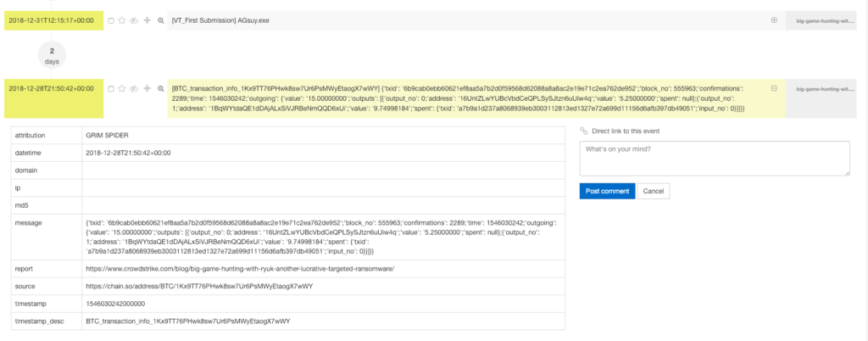This screenshot has height=341, width=868.
Task: Hide the BTC transaction event with eye icon
Action: (134, 88)
